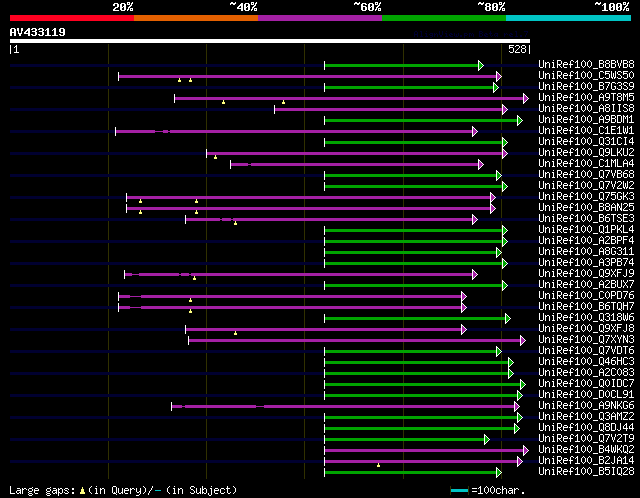The height and width of the screenshot is (498, 640).
Task: Click the query end position 528 label
Action: point(517,49)
